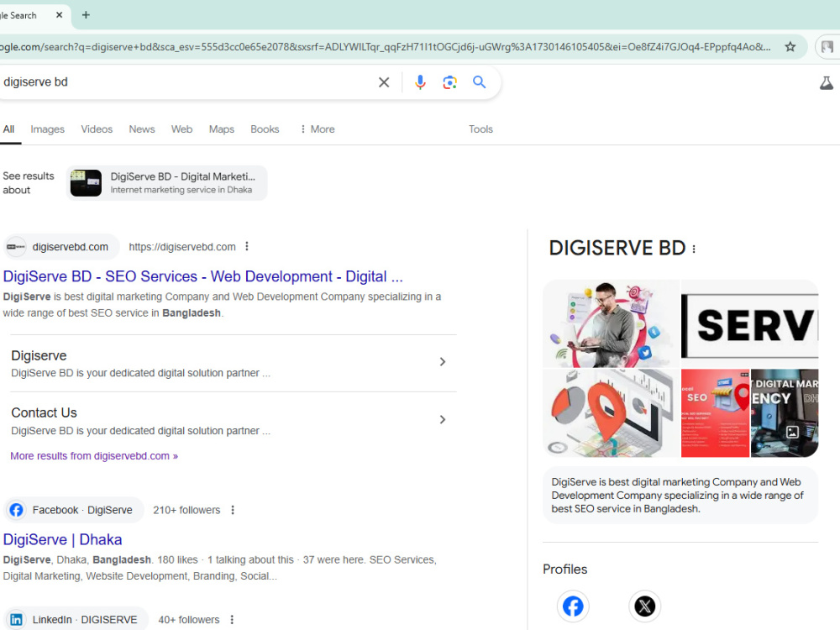
Task: Open DigiServe BD Digital Marketing result chip
Action: (166, 182)
